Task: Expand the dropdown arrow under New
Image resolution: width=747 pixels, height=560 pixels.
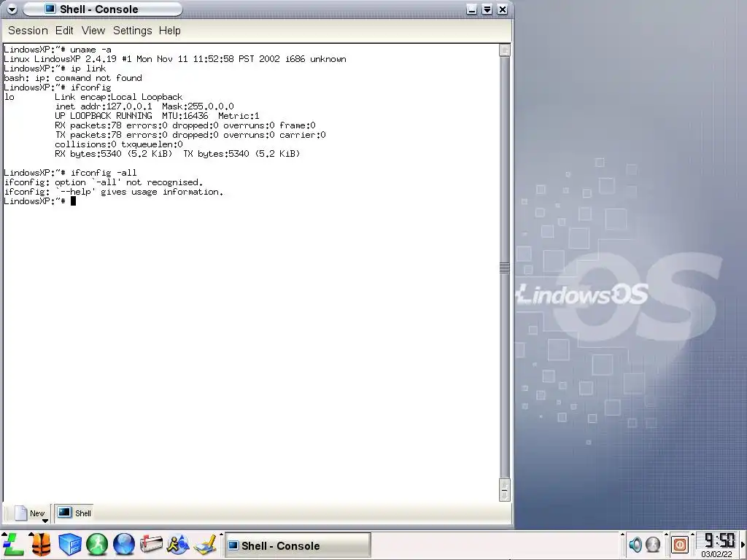Action: click(x=45, y=521)
